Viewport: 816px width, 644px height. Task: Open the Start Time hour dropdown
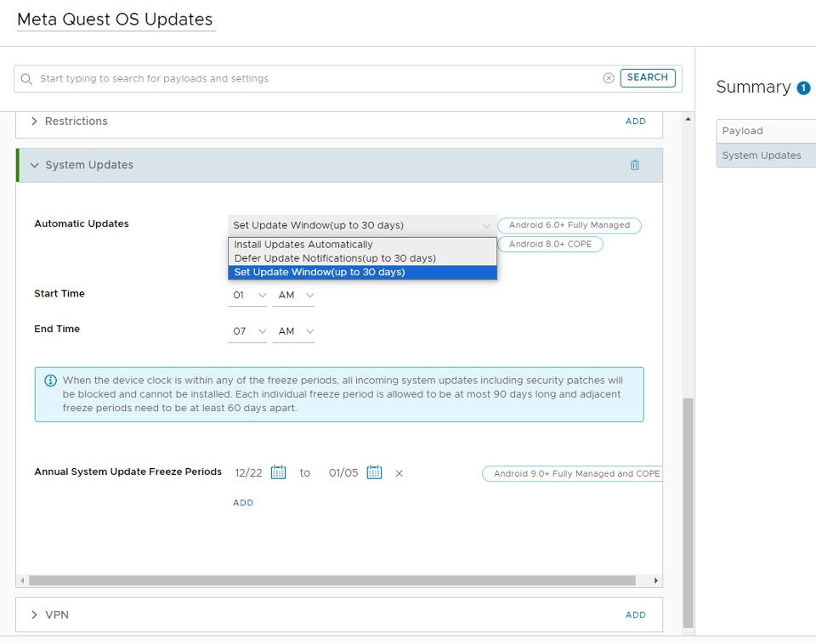246,295
